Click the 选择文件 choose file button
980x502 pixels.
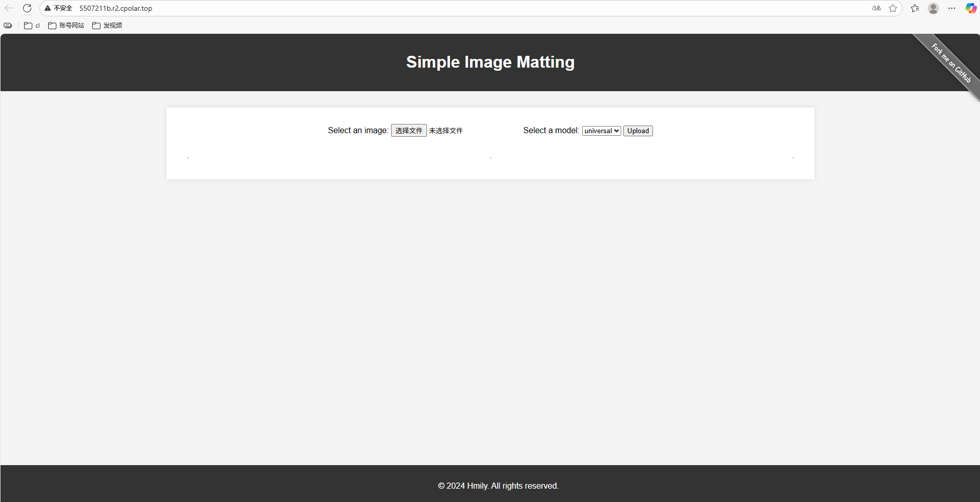click(409, 131)
